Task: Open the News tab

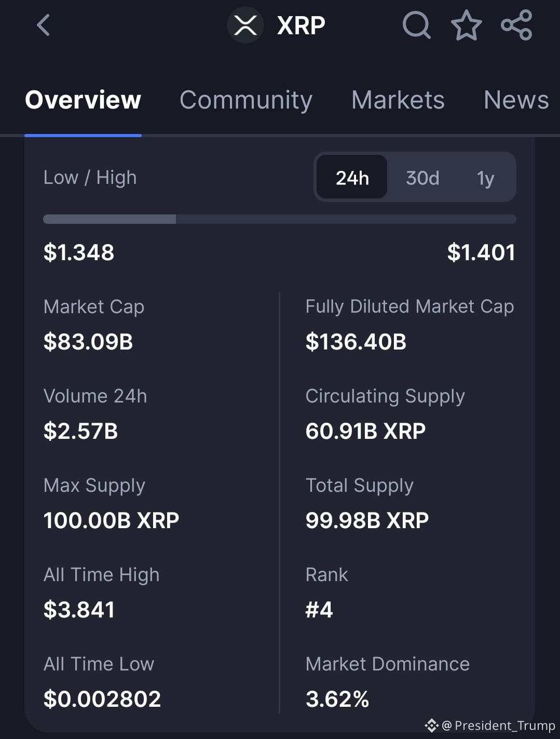Action: (x=516, y=100)
